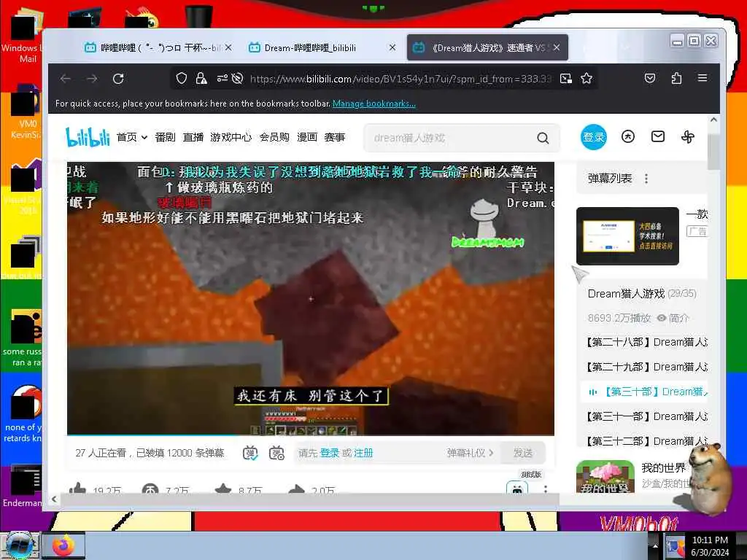Open the 赛事 menu item
The height and width of the screenshot is (560, 747).
pyautogui.click(x=334, y=137)
